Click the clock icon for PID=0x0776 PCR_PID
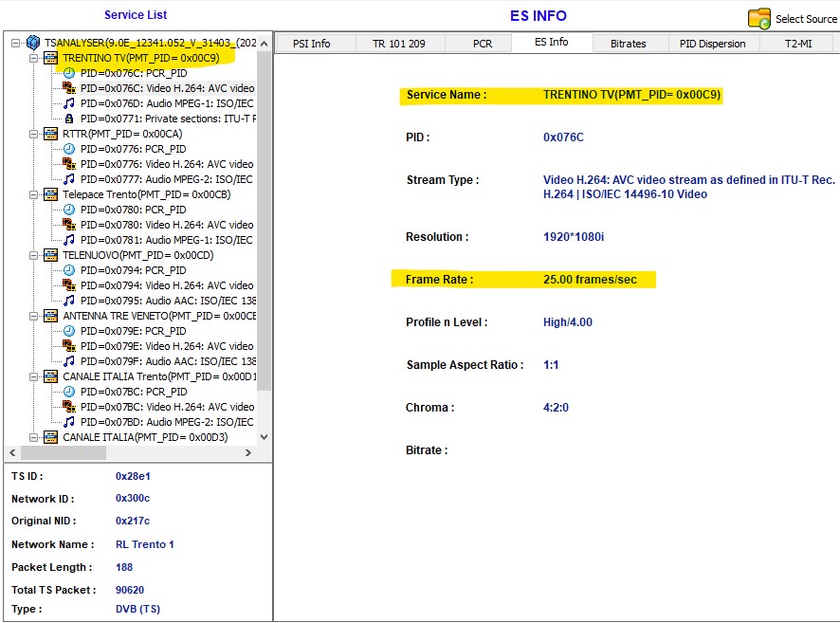The image size is (840, 623). [69, 149]
